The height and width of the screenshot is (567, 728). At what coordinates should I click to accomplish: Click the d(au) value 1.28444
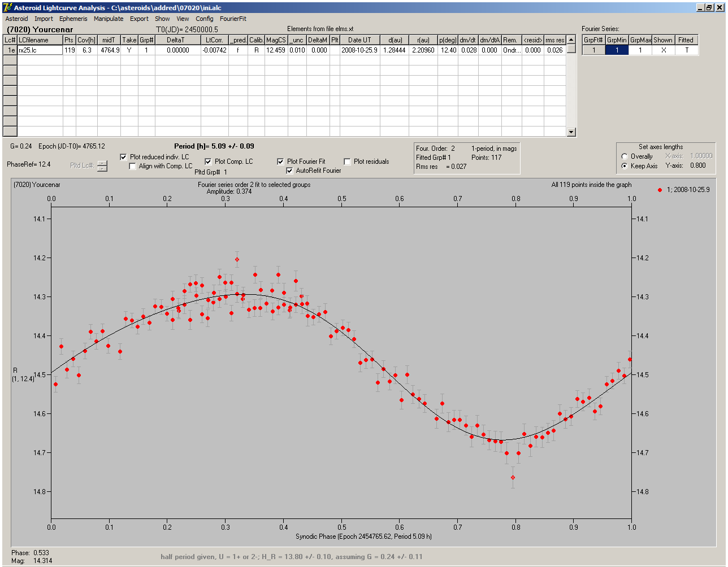click(x=394, y=50)
